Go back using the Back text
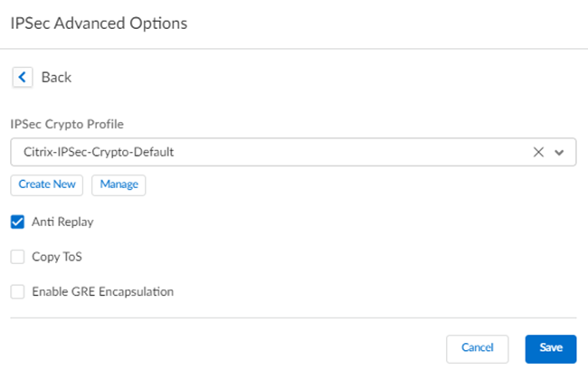The width and height of the screenshot is (588, 379). click(x=56, y=77)
